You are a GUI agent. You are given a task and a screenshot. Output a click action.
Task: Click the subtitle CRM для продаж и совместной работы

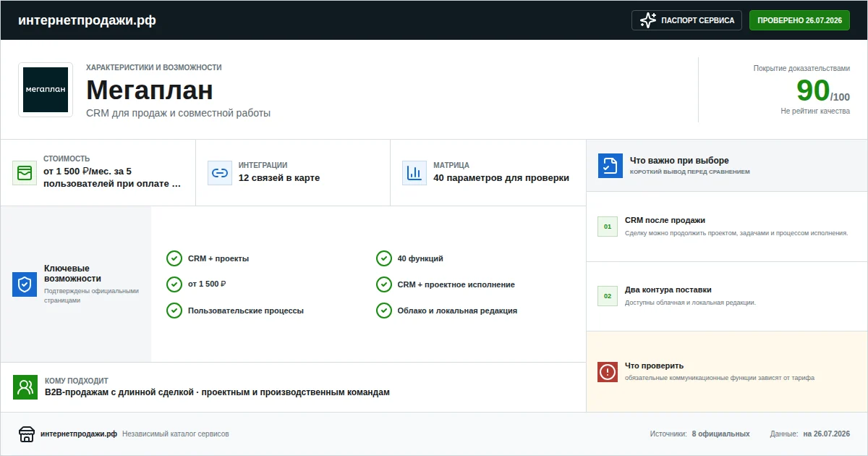pos(178,113)
